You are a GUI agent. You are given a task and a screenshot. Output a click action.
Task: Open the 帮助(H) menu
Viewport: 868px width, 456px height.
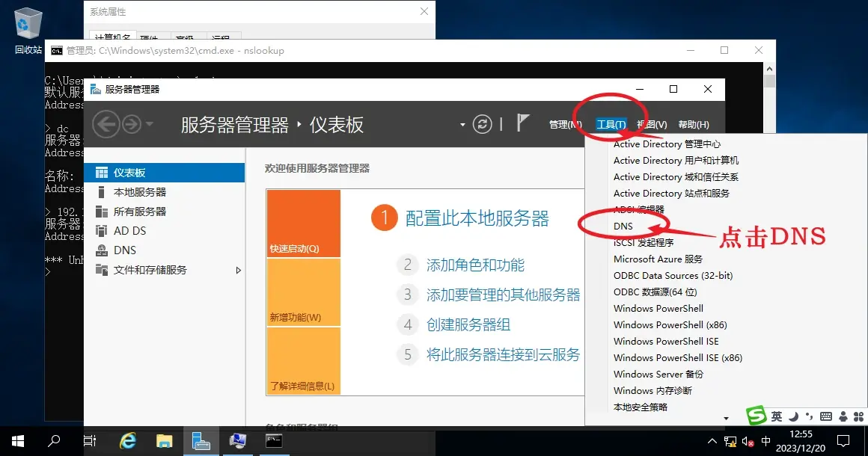694,125
